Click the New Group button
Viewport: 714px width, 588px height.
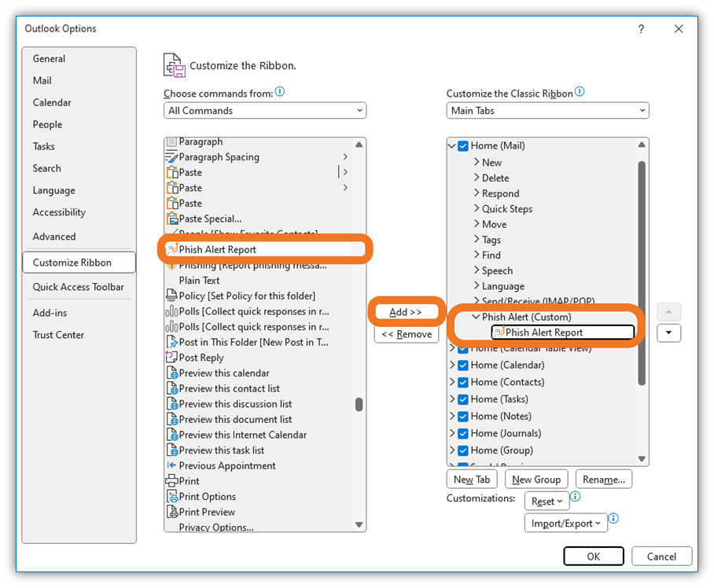click(x=536, y=480)
